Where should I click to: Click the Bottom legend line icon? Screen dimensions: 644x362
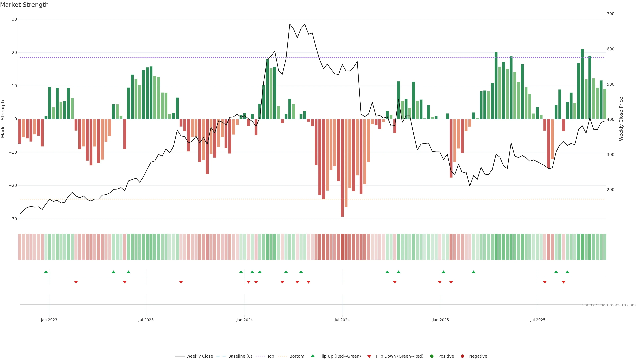click(282, 356)
